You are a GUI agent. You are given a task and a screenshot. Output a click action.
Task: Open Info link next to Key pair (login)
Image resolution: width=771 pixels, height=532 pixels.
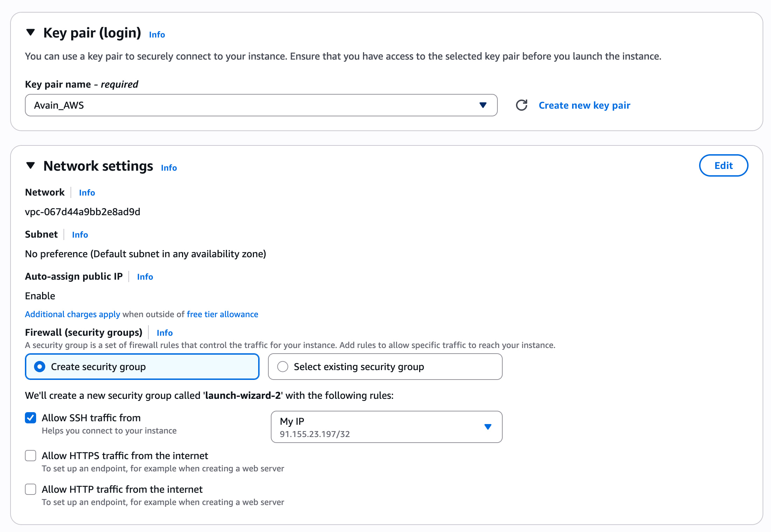click(x=157, y=35)
